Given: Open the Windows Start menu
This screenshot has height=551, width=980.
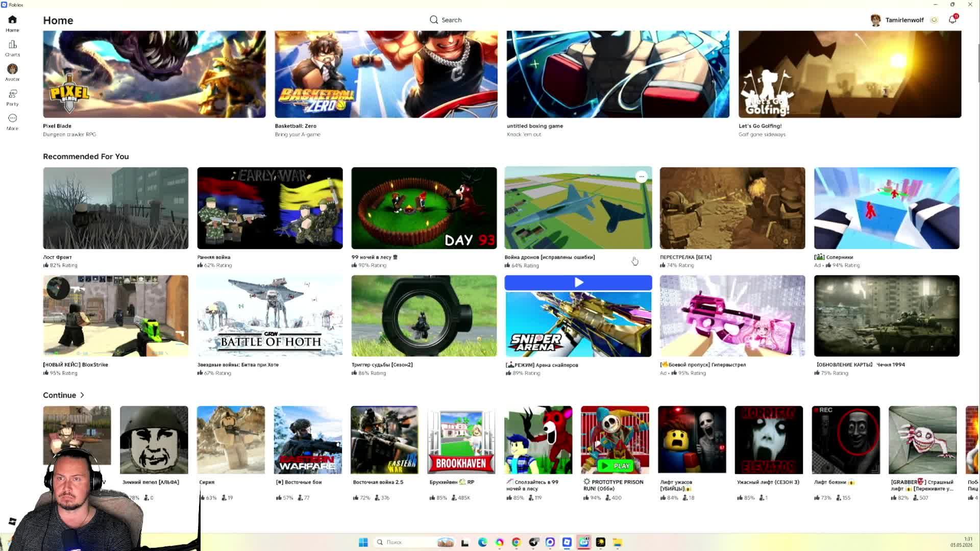Looking at the screenshot, I should [363, 542].
